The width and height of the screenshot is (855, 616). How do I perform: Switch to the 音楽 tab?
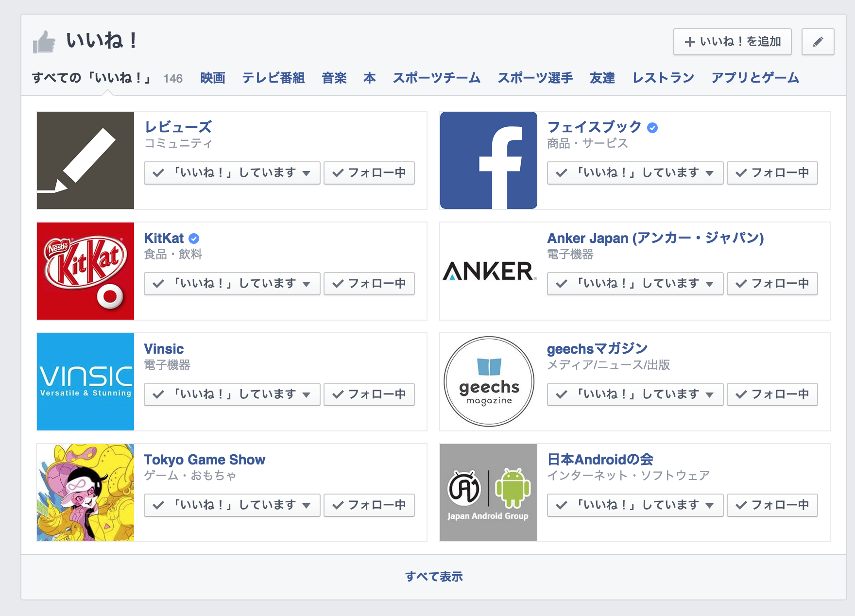tap(334, 78)
